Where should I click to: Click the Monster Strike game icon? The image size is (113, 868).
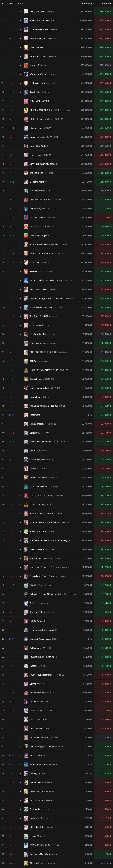[x=26, y=65]
